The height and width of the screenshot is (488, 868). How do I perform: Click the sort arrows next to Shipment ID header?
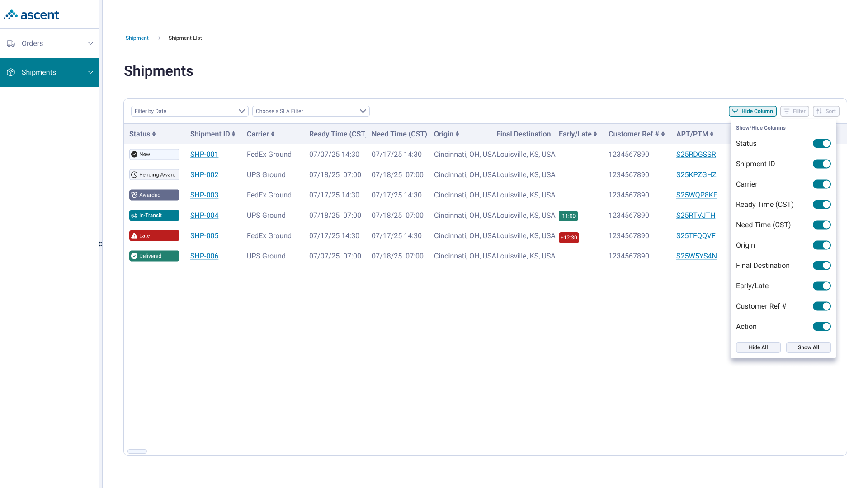[233, 134]
